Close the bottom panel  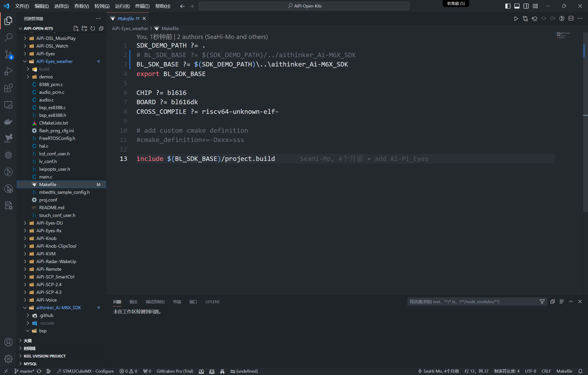tap(580, 302)
